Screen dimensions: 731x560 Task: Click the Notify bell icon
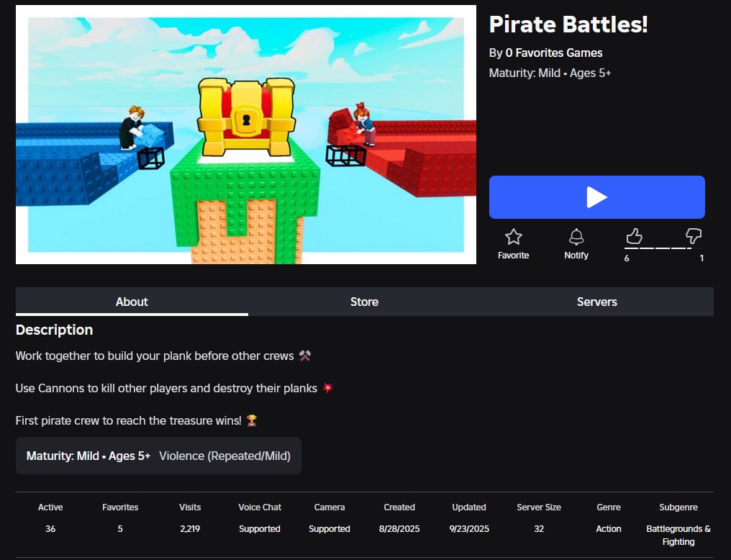(x=576, y=237)
